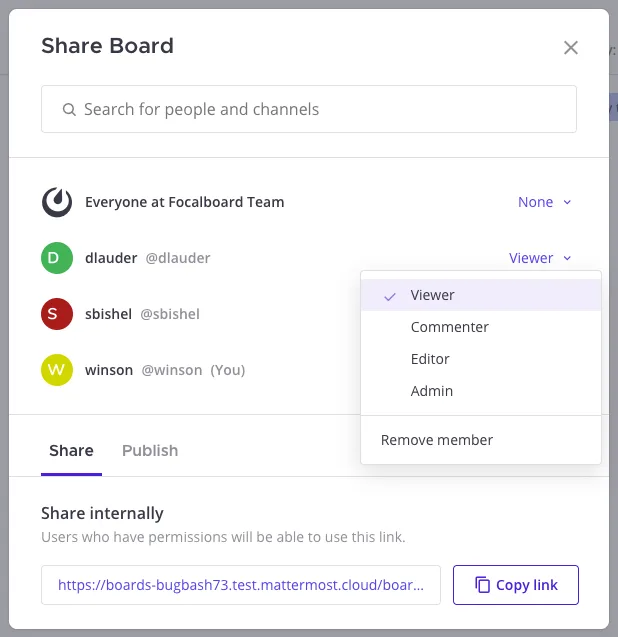Click the @winson username handle
This screenshot has width=618, height=637.
(172, 370)
